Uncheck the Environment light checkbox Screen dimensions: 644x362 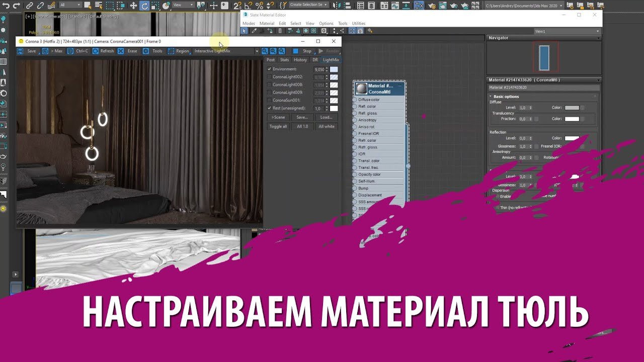point(269,69)
